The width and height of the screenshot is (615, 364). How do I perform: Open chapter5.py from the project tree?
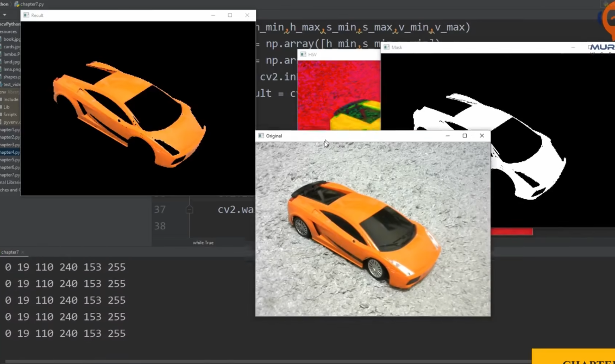coord(10,160)
